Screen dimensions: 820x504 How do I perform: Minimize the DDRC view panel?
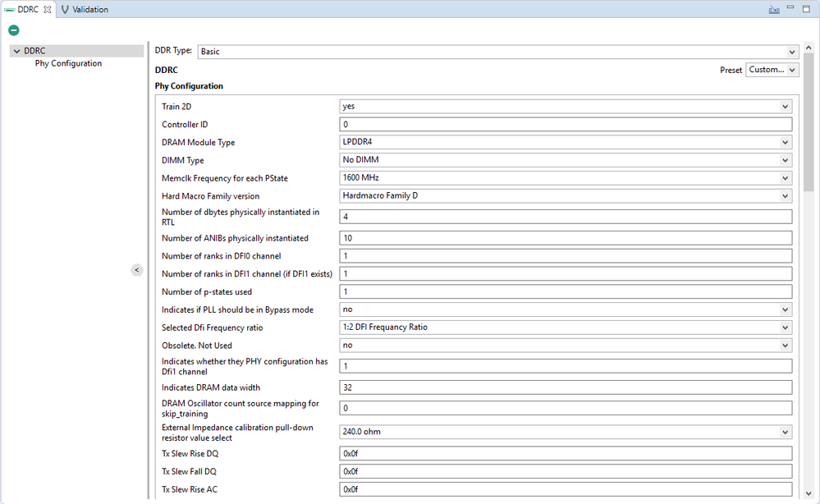click(790, 8)
